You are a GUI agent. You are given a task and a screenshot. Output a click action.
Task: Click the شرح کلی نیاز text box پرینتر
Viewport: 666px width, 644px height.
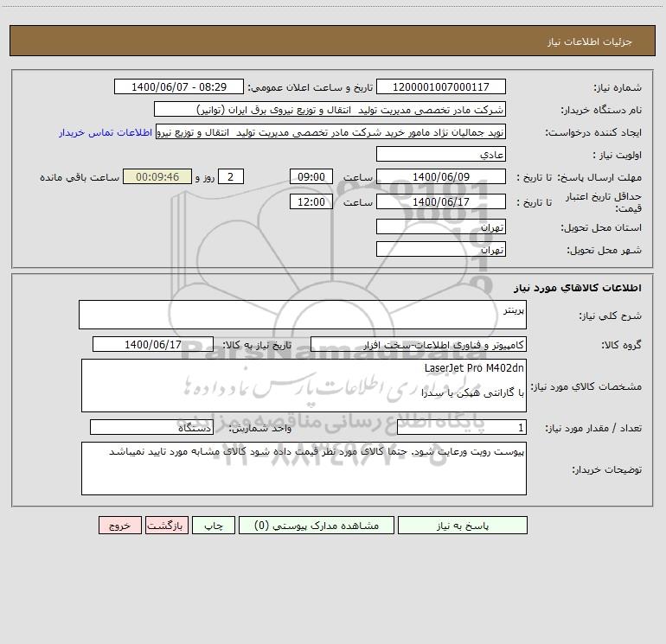pos(303,315)
